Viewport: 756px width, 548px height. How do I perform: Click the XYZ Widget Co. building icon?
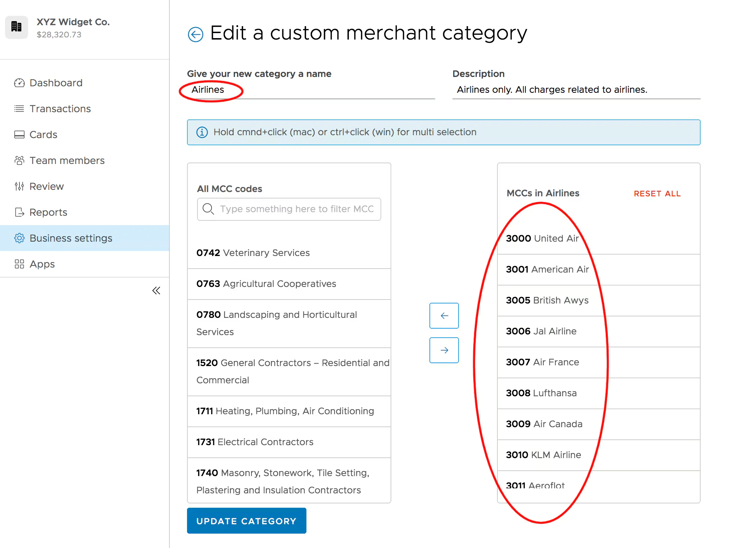(x=17, y=27)
